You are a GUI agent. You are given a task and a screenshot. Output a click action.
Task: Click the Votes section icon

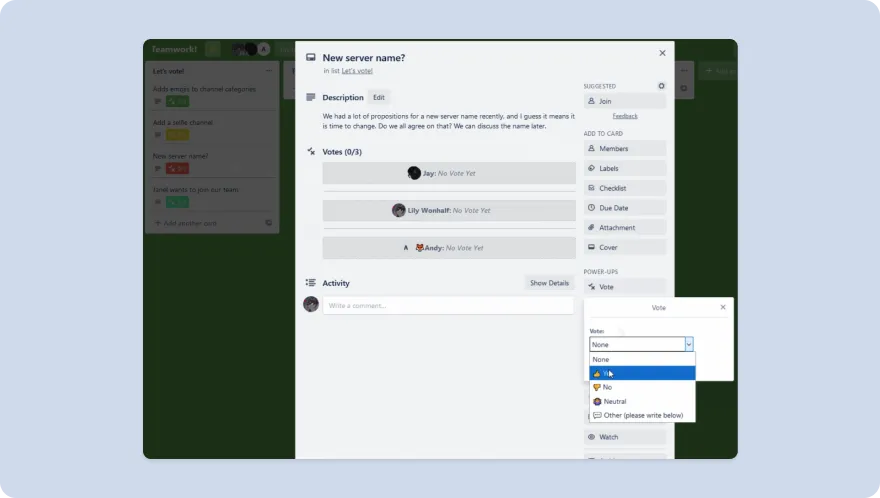click(311, 152)
